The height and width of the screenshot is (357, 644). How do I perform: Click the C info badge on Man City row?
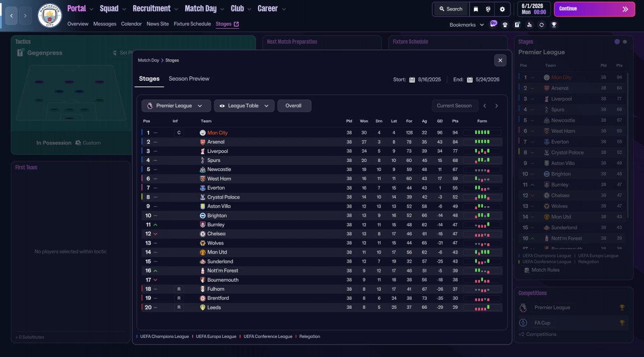(x=179, y=133)
